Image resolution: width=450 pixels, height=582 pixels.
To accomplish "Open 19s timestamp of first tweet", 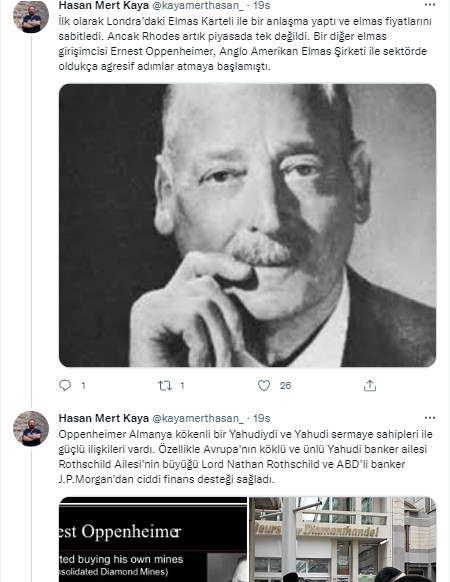I will (x=261, y=5).
